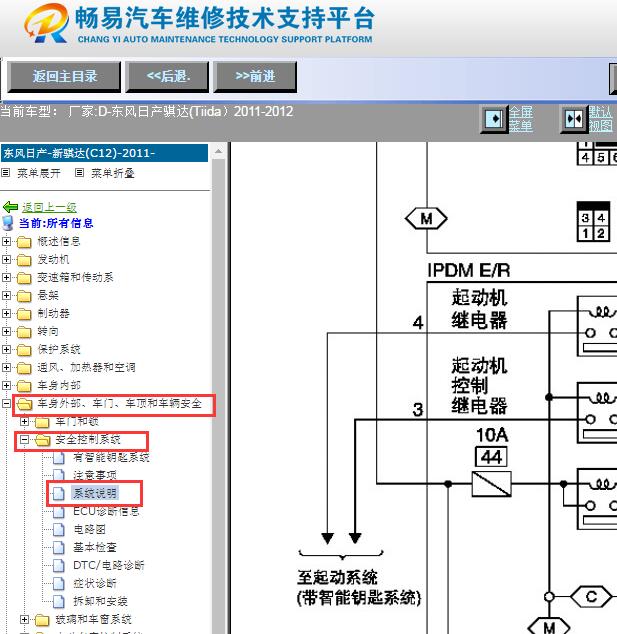
Task: Select 概述信息 tree item
Action: tap(59, 241)
